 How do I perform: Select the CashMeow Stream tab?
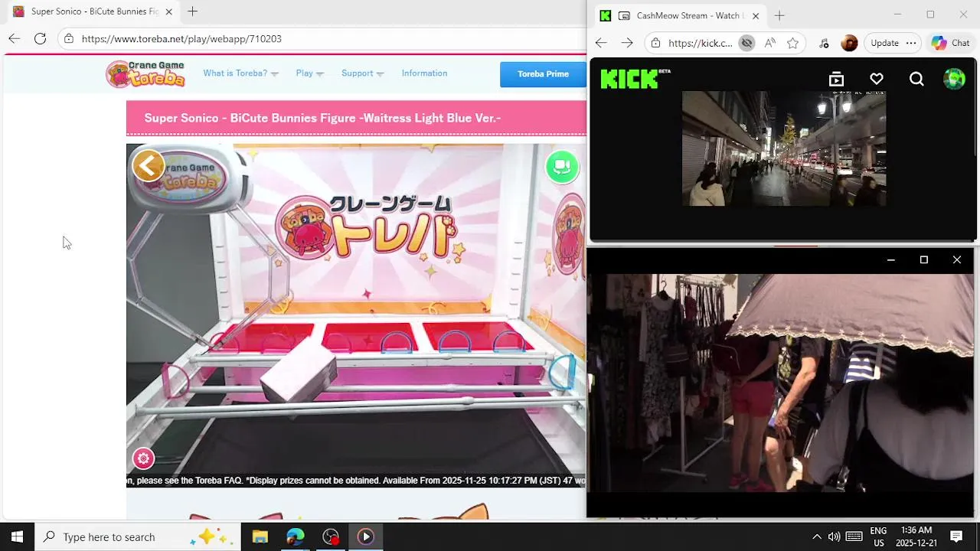pos(679,15)
